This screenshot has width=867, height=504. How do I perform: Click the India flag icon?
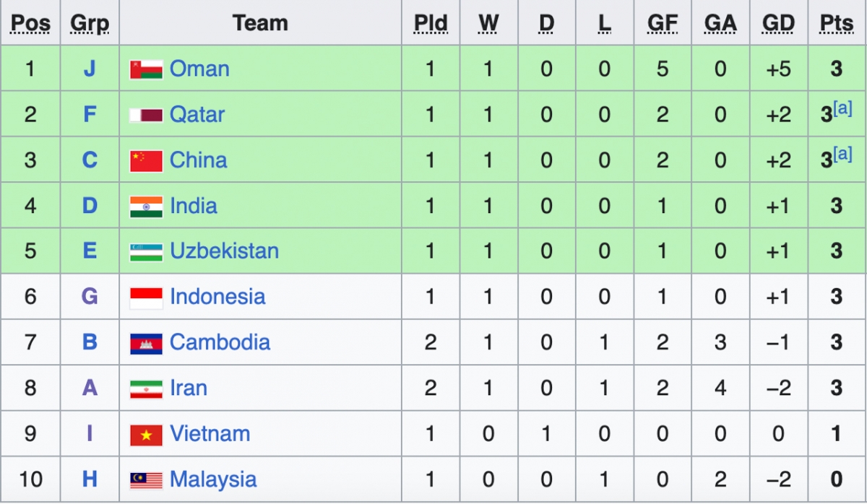(146, 207)
